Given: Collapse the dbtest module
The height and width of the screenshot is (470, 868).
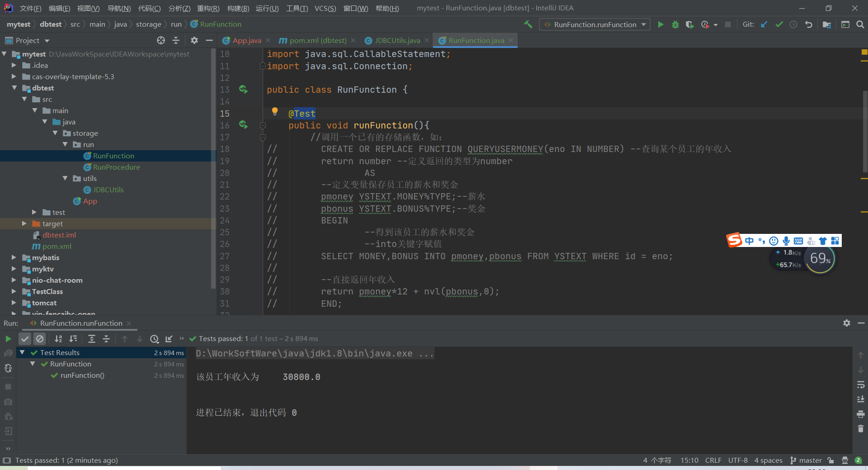Looking at the screenshot, I should 14,88.
